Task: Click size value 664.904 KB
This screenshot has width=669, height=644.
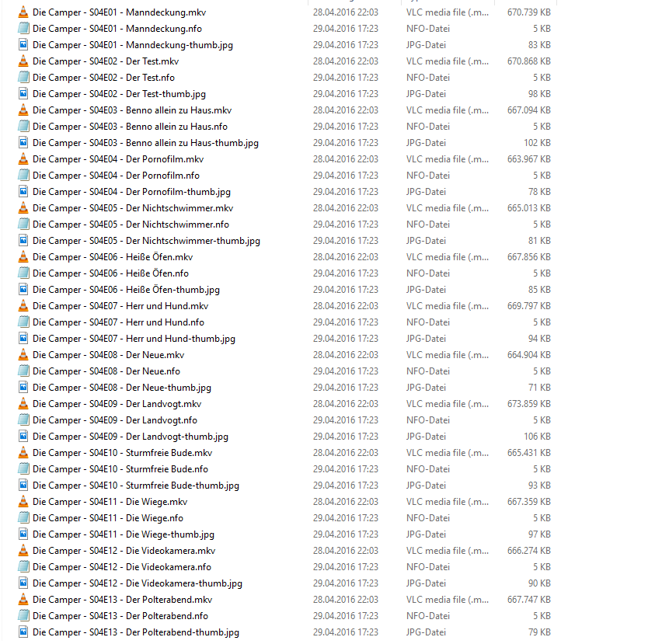Action: point(528,355)
